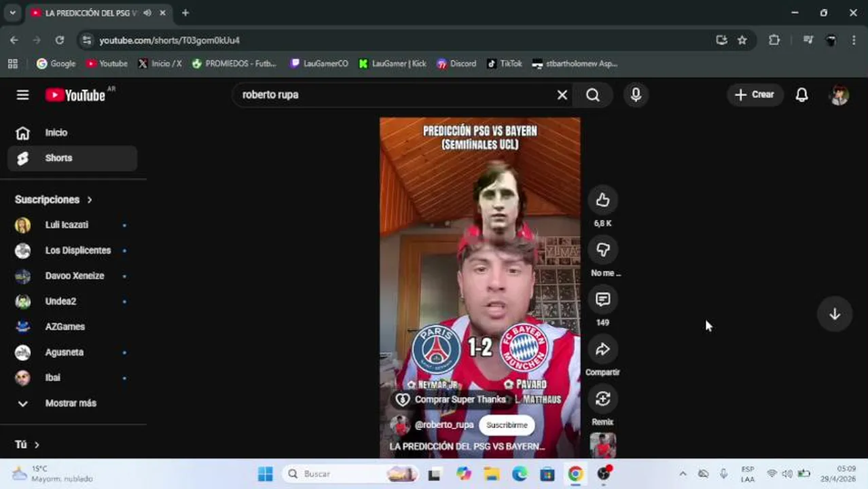Open the Undea2 channel

[x=73, y=302]
